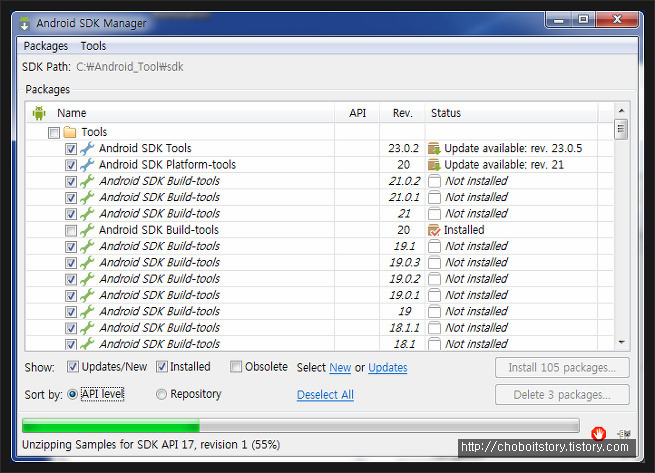Click the Android robot icon in the Name header
This screenshot has width=655, height=473.
tap(39, 113)
